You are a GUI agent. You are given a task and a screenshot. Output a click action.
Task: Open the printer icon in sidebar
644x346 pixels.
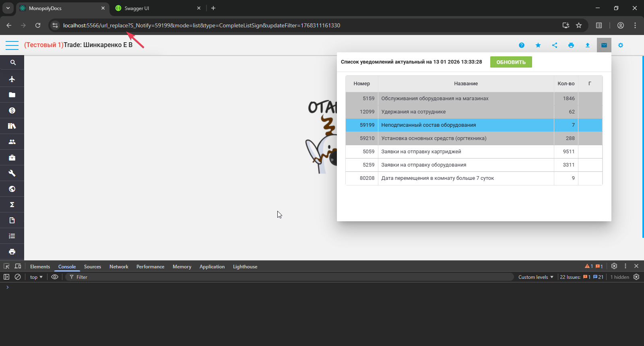[x=12, y=251]
